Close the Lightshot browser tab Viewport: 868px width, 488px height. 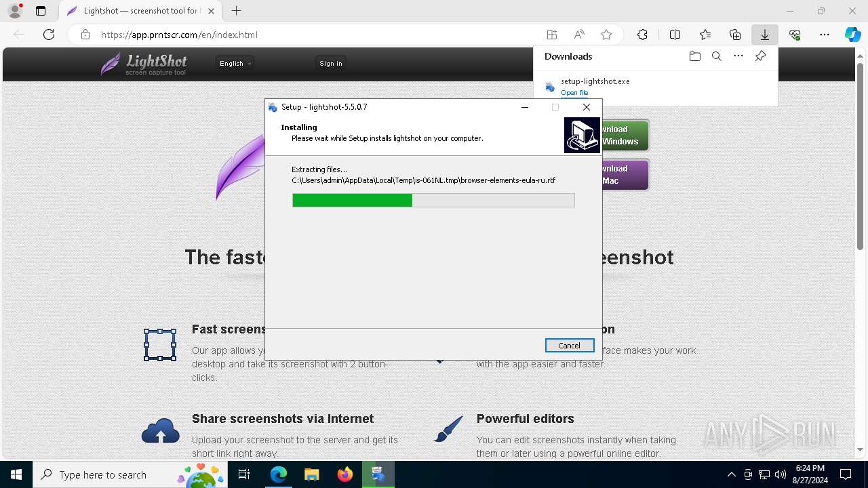coord(212,11)
